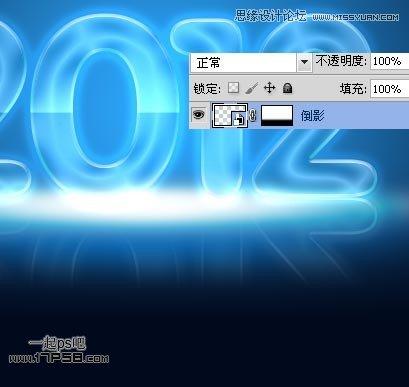Toggle lock all padlock icon
Viewport: 409px width, 387px height.
287,88
